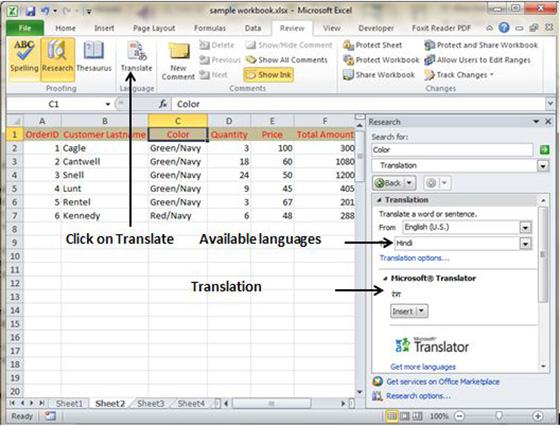The image size is (560, 427).
Task: Switch to the Formulas tab
Action: click(x=210, y=28)
